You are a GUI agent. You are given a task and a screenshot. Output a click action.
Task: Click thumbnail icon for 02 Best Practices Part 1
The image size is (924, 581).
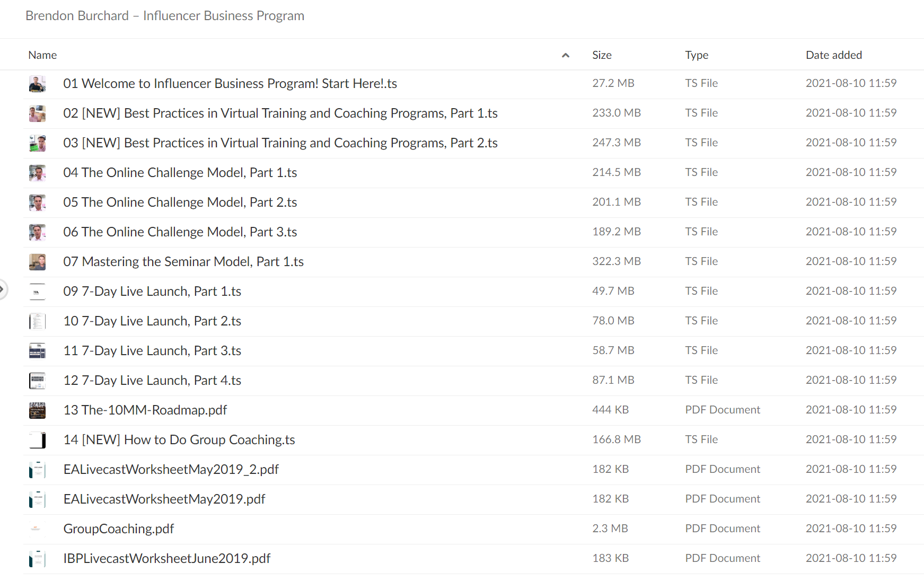tap(37, 113)
